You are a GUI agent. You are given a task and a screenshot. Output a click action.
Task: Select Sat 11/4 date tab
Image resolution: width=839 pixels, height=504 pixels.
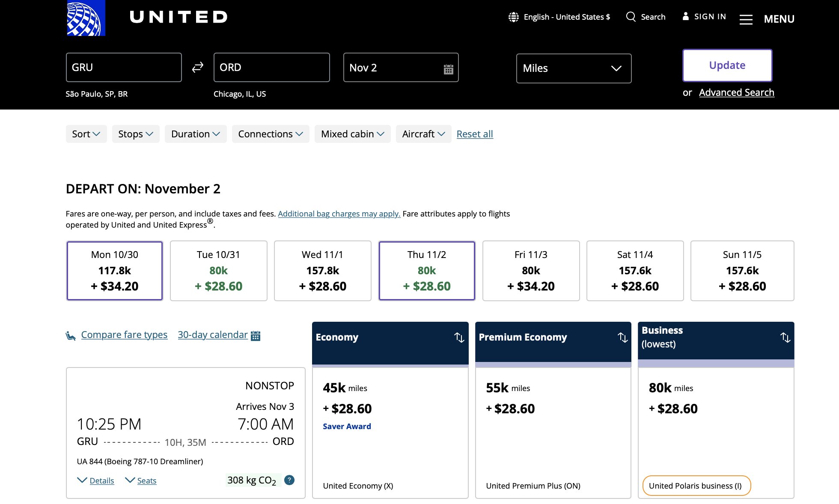[635, 271]
